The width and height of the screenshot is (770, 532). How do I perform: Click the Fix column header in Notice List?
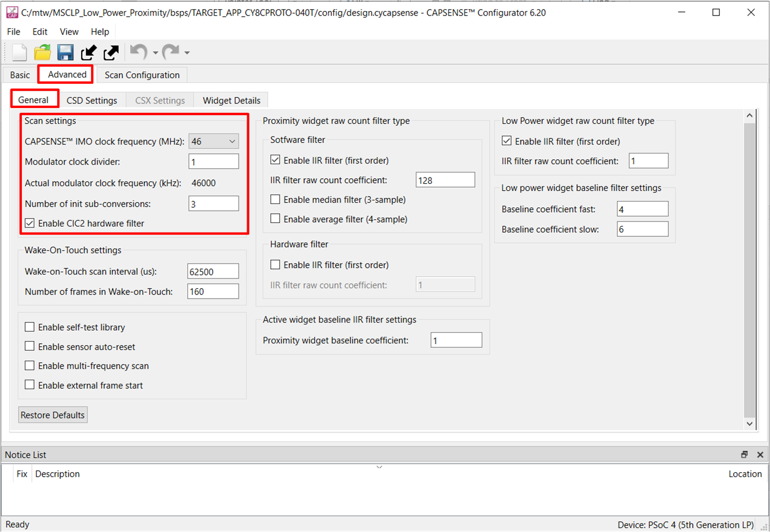tap(22, 474)
